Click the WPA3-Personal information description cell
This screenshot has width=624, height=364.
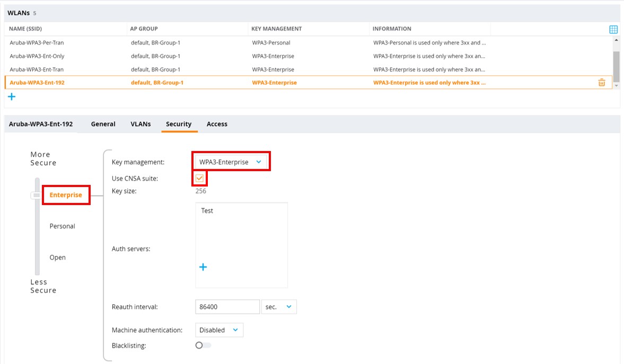click(429, 42)
